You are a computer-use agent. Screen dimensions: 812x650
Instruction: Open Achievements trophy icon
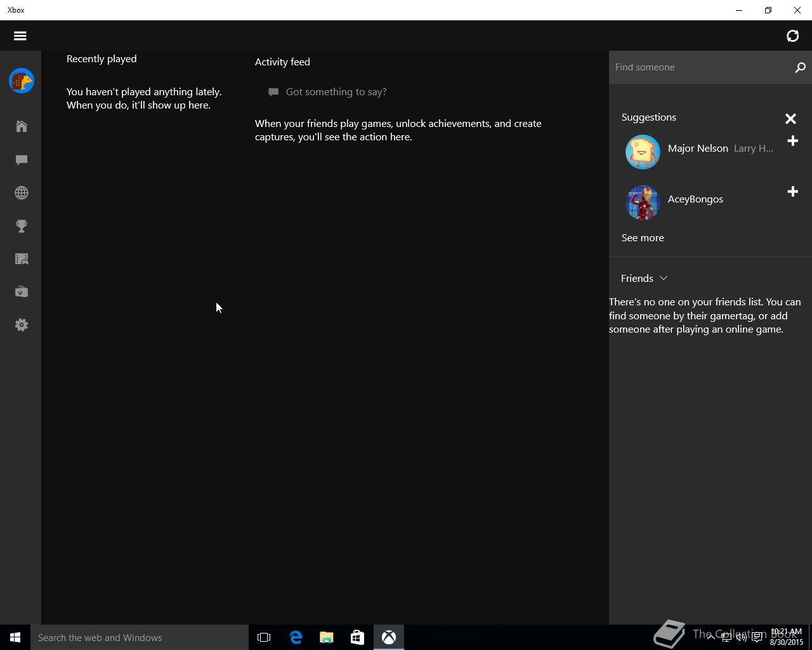coord(22,226)
